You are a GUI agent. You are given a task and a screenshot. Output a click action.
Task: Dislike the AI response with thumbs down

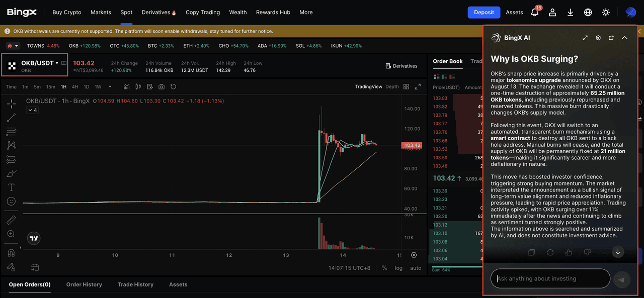(587, 252)
